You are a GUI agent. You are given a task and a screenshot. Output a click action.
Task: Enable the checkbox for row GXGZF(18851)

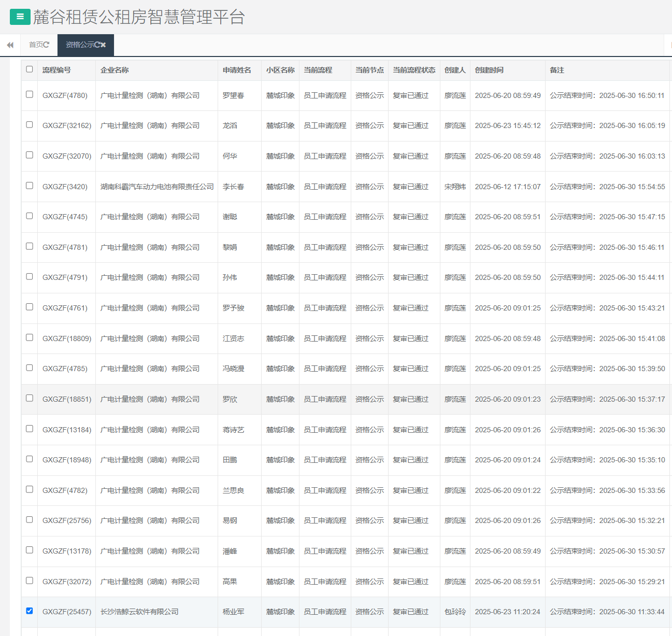pyautogui.click(x=30, y=399)
